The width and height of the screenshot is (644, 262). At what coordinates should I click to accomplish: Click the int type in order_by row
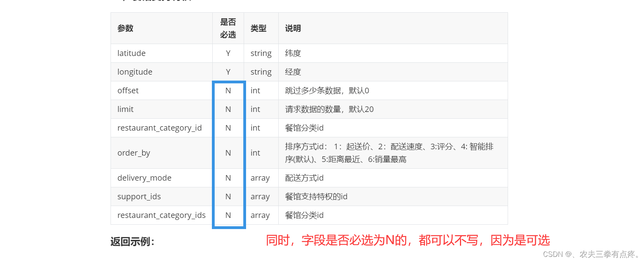point(255,153)
